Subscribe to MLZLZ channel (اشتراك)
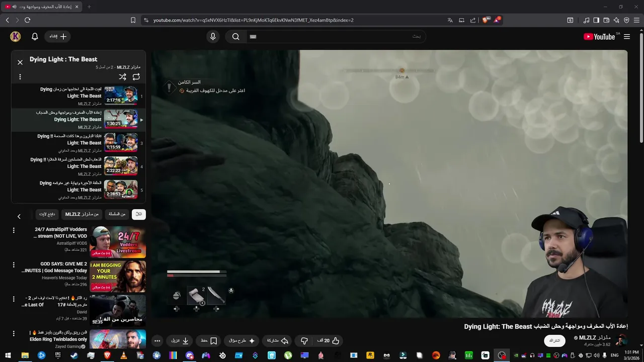644x362 pixels. point(555,341)
